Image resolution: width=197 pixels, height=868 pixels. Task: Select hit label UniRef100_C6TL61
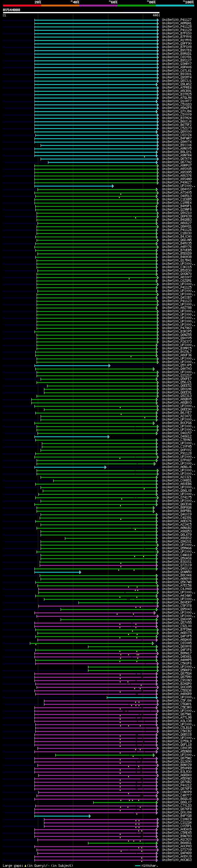177,71
